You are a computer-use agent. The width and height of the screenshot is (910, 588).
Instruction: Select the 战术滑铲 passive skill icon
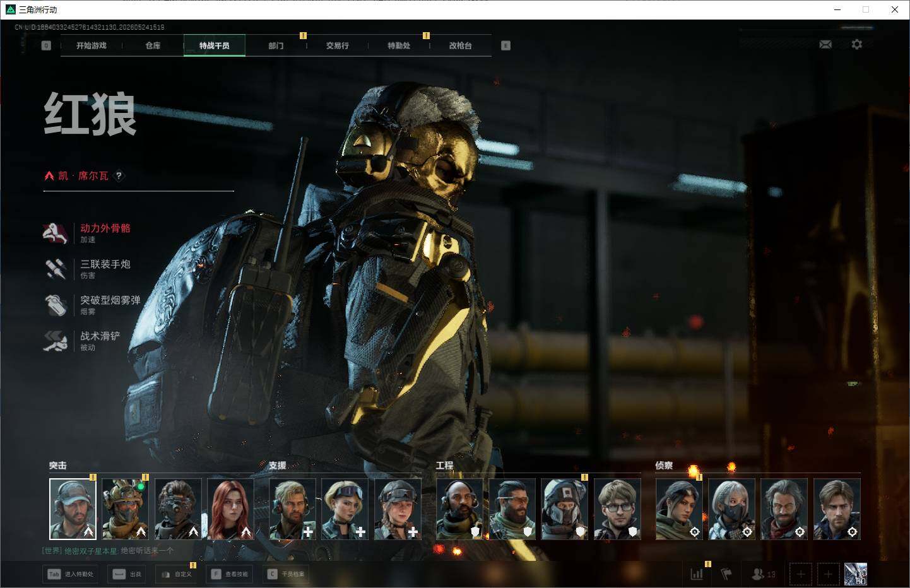click(x=56, y=341)
